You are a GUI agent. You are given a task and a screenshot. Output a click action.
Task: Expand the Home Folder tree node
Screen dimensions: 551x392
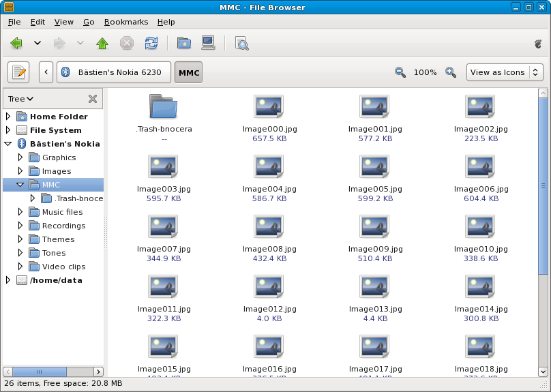[8, 117]
